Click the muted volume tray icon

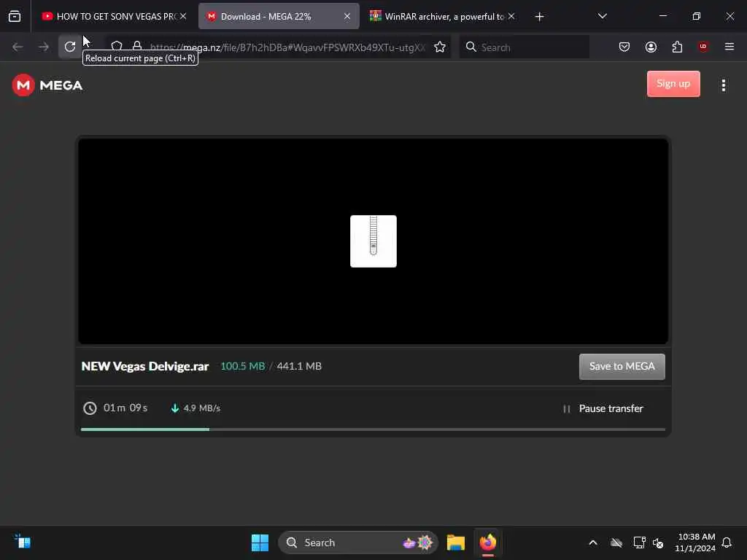point(658,542)
